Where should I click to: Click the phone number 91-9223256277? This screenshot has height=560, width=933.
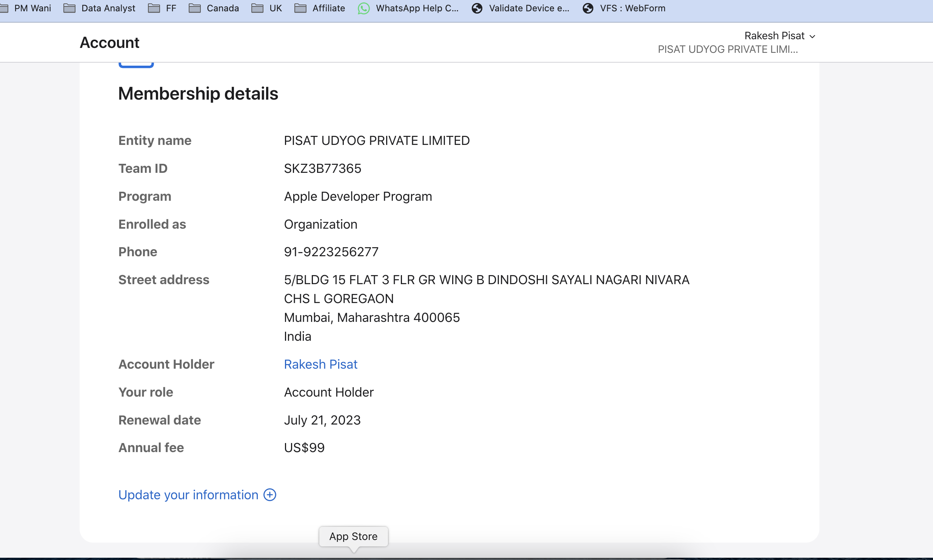331,252
